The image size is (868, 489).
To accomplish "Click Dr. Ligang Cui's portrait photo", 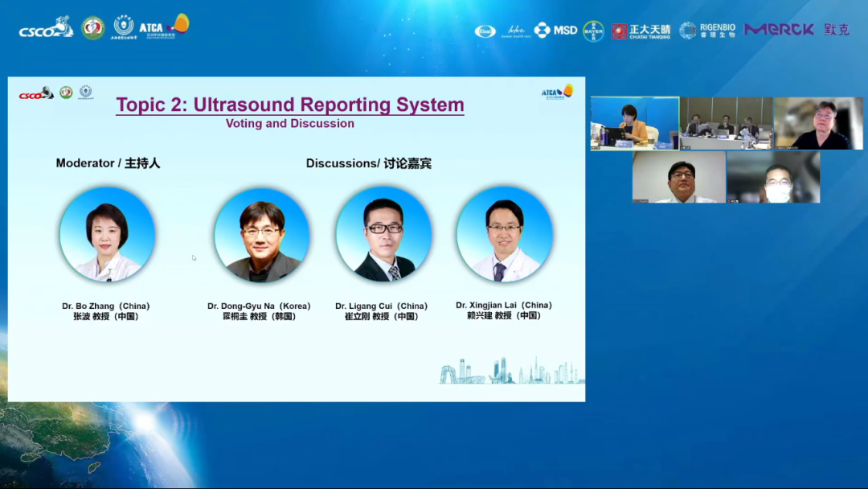I will pos(383,235).
